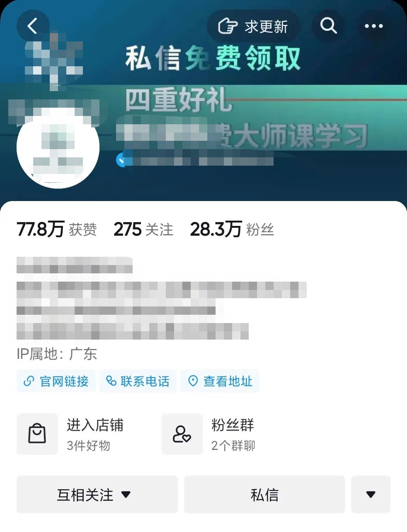Open 粉丝群 with 2个群聊
Screen dimensions: 407x532
pos(209,434)
